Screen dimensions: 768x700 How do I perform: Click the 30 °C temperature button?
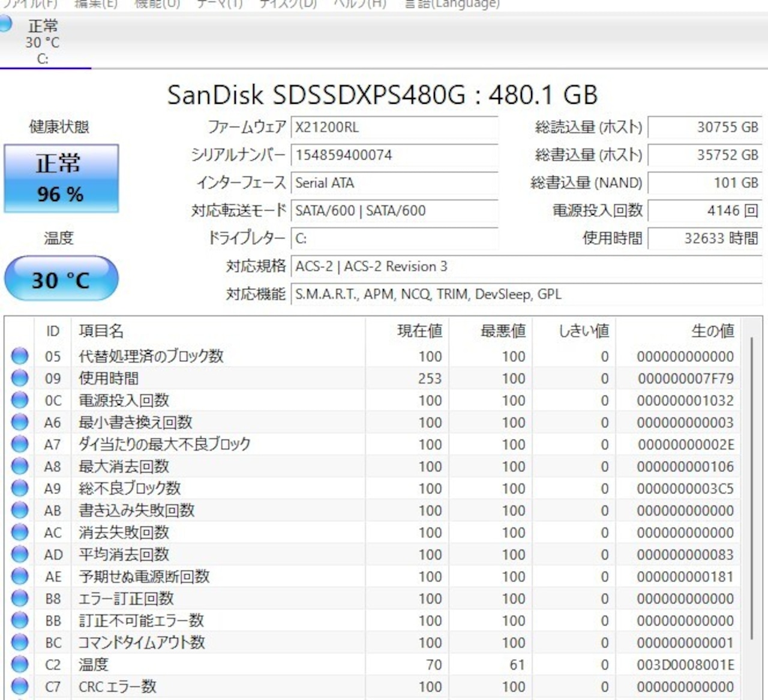pos(61,279)
